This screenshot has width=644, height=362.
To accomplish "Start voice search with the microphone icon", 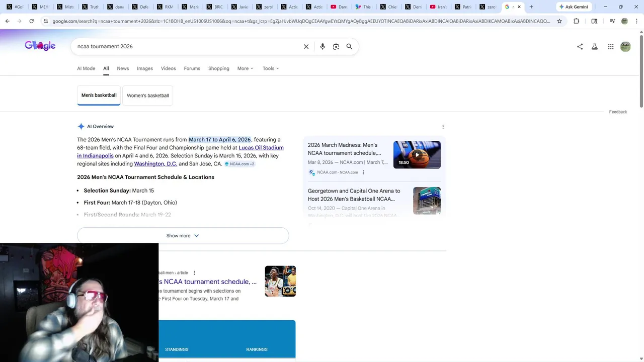I will point(323,46).
